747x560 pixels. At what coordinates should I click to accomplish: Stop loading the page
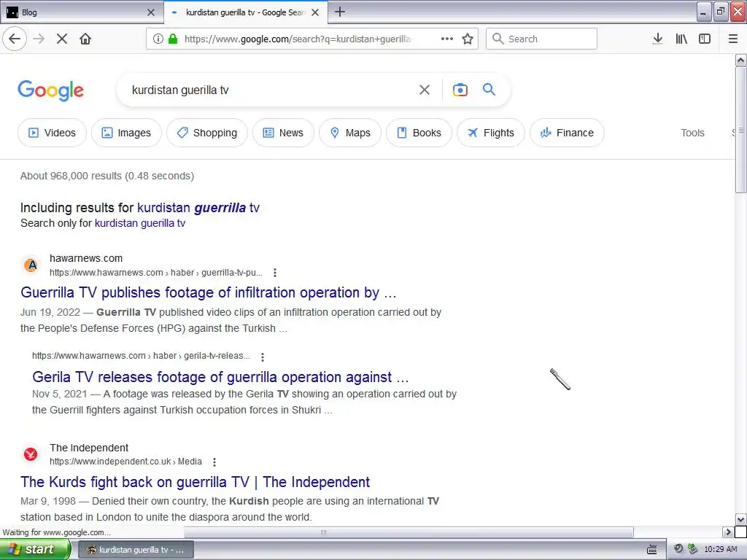click(x=62, y=39)
